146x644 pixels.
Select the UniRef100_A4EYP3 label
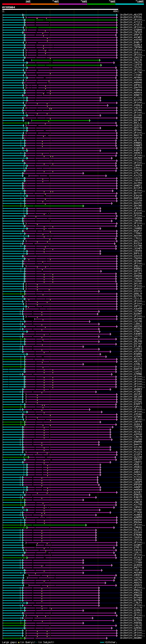131,271
